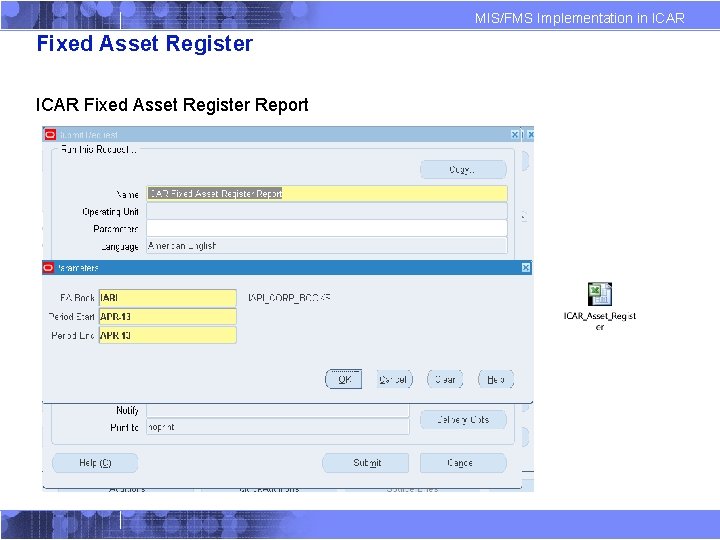Click the Oracle icon in Parameters title bar
Screen dimensions: 720x540
48,267
